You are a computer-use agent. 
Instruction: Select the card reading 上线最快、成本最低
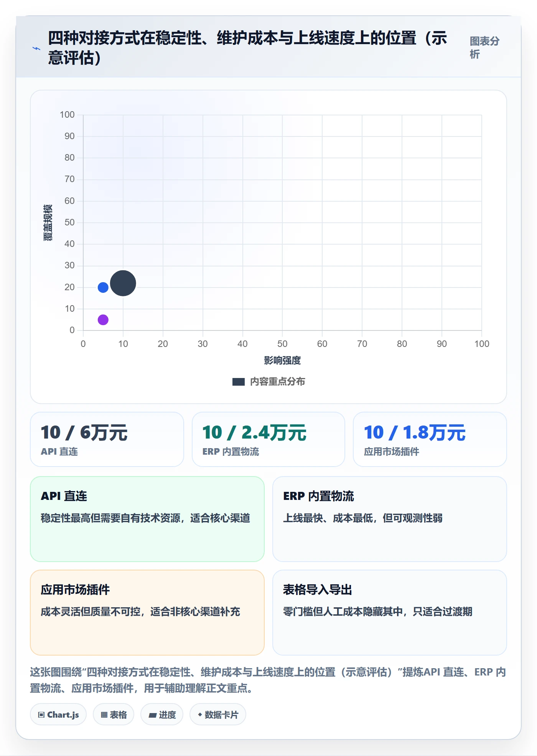(390, 519)
